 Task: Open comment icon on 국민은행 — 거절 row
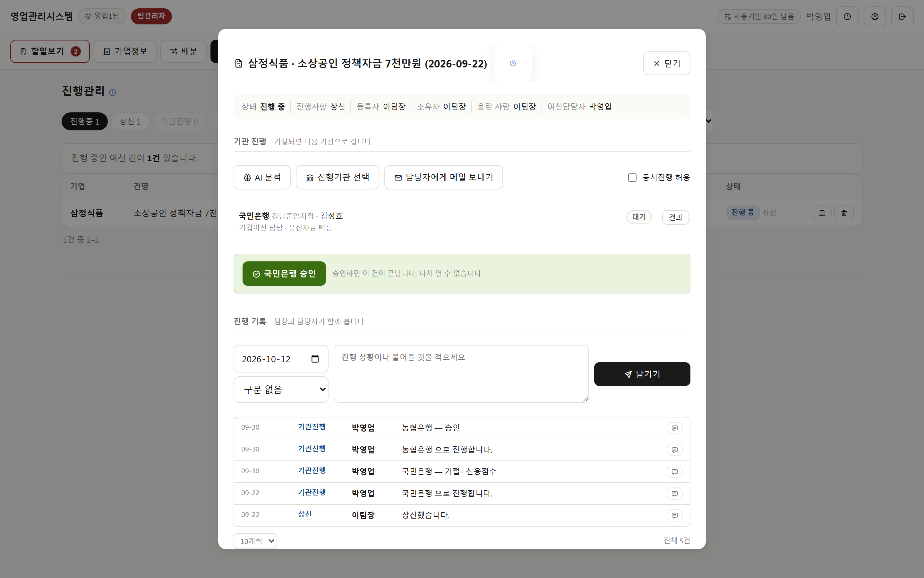[x=675, y=472]
